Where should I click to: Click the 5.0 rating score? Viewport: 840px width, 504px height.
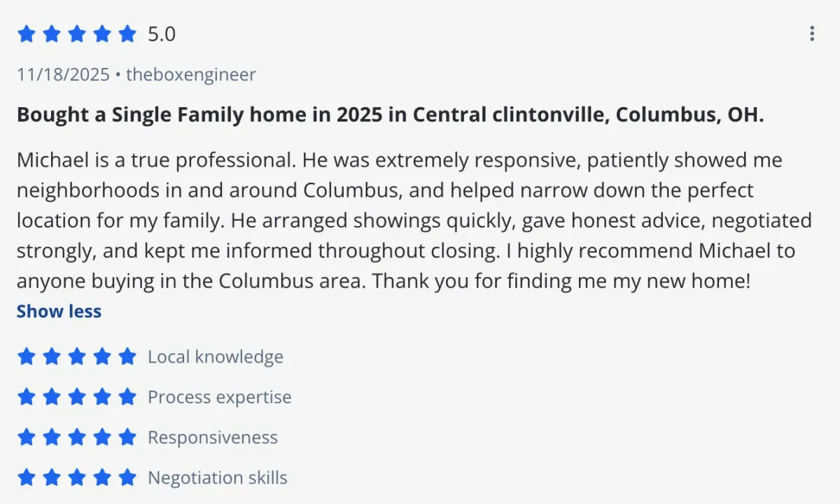162,34
